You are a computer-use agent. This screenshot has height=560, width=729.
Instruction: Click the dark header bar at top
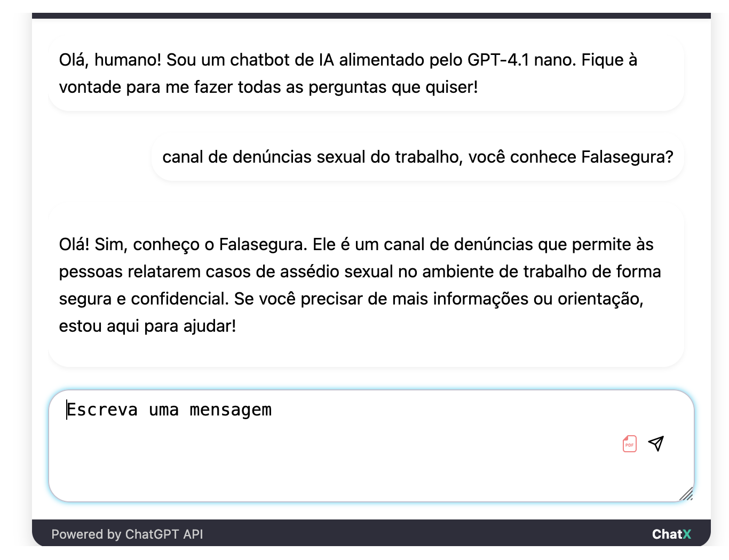pyautogui.click(x=371, y=15)
